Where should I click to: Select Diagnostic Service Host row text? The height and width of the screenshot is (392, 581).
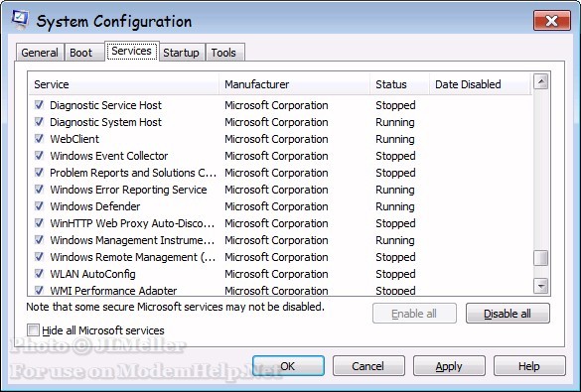point(105,105)
